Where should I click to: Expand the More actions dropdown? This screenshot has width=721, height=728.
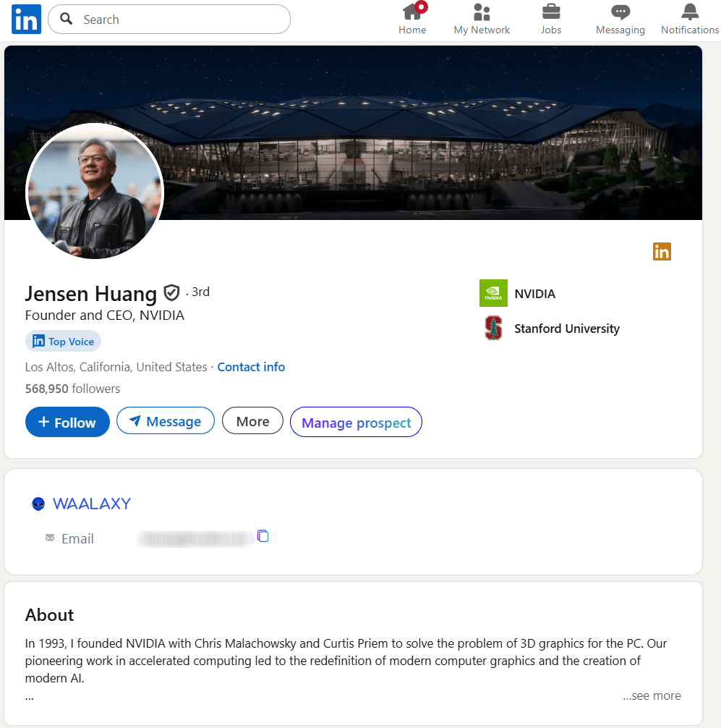click(x=252, y=421)
